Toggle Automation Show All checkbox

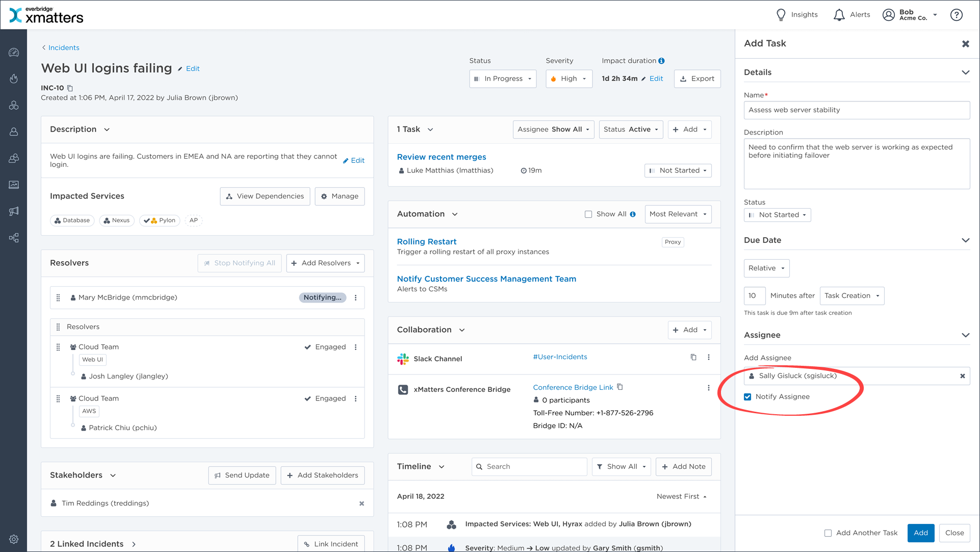[588, 214]
